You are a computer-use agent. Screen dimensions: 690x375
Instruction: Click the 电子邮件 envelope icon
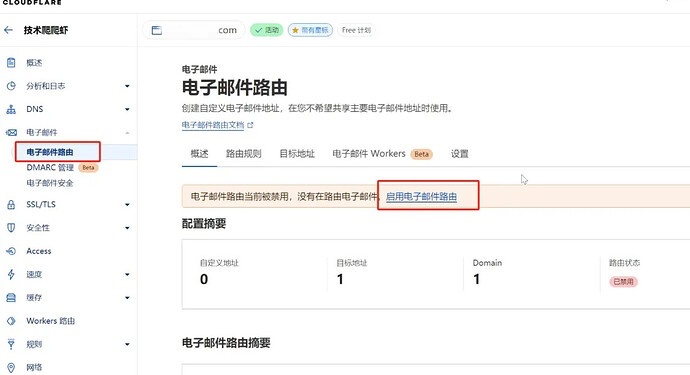[11, 132]
